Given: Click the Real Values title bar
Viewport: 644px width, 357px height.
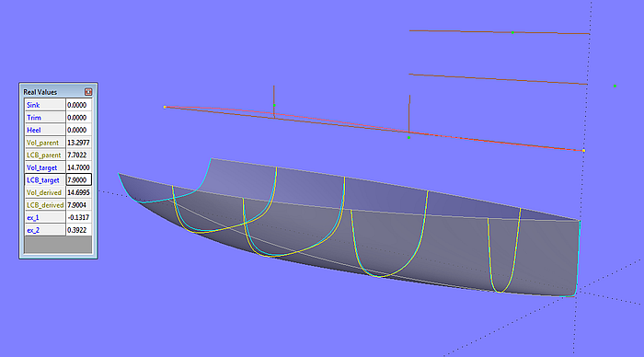Looking at the screenshot, I should (52, 92).
